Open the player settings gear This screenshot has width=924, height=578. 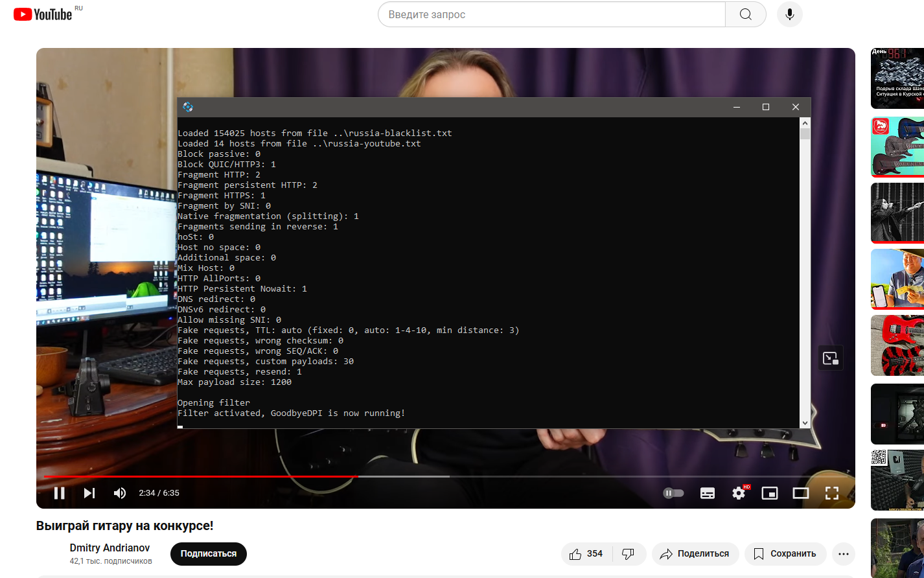point(739,493)
